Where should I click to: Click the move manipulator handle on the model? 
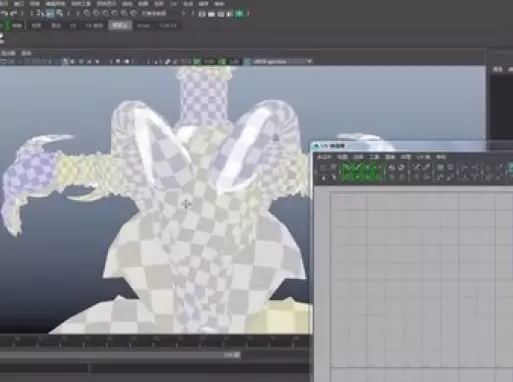pyautogui.click(x=186, y=204)
